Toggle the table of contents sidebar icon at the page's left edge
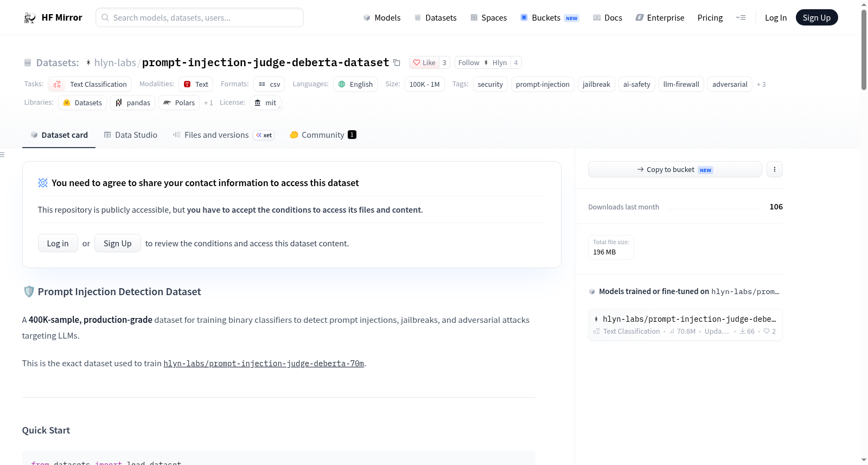The image size is (868, 465). 2,155
